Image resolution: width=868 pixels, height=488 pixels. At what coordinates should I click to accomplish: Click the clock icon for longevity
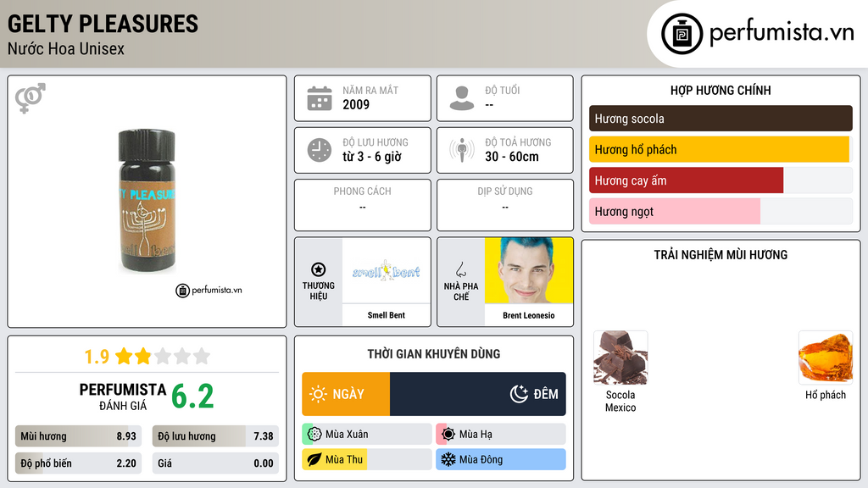[320, 150]
